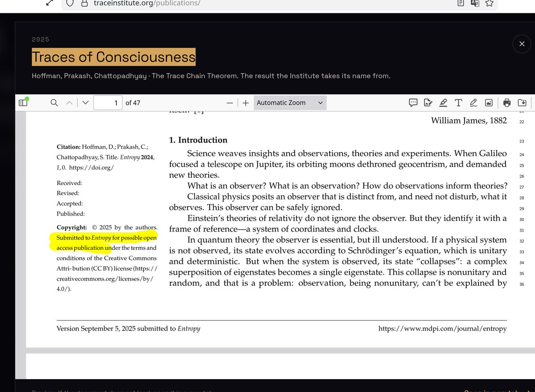Click the Copyright: label
Image resolution: width=535 pixels, height=392 pixels.
tap(72, 227)
